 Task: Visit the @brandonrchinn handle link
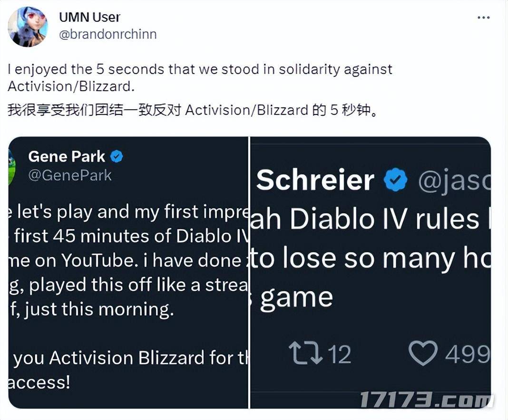(x=107, y=35)
